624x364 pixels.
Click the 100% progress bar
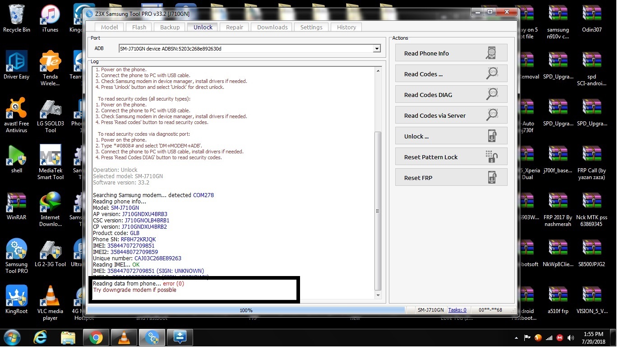(246, 310)
